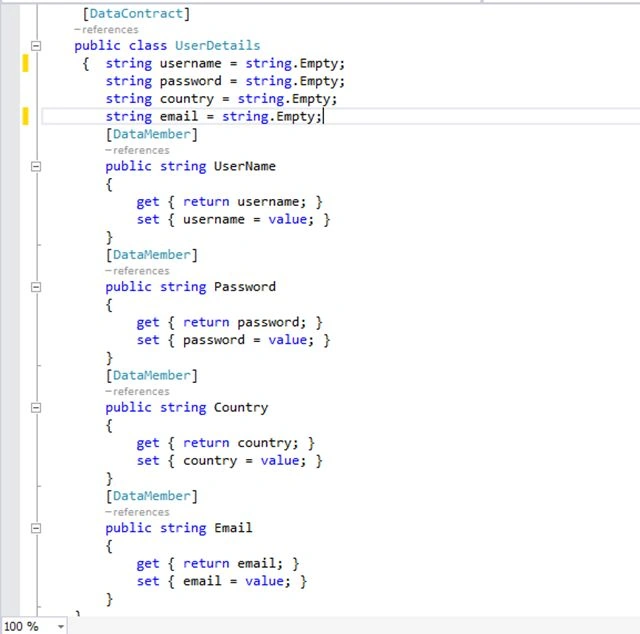Place cursor on username field declaration

click(x=225, y=64)
